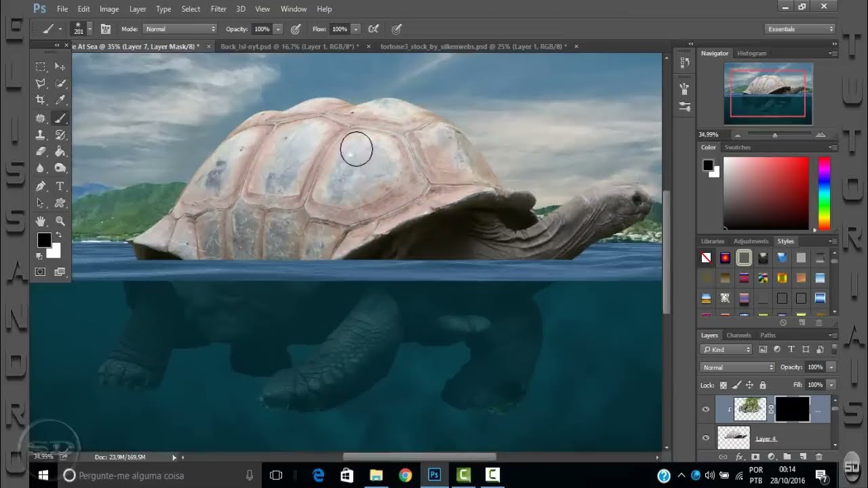Expand the layer Opacity arrow in Layers panel
This screenshot has width=868, height=488.
click(831, 367)
